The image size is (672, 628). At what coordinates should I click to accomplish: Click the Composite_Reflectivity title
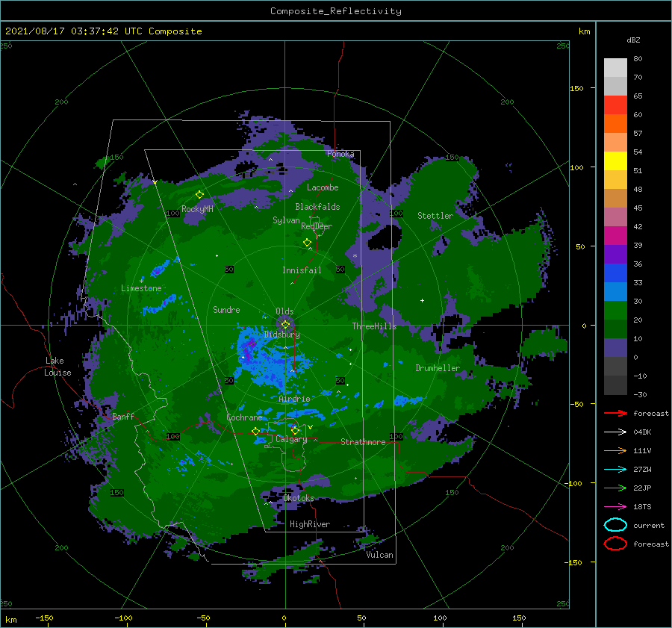pyautogui.click(x=336, y=11)
